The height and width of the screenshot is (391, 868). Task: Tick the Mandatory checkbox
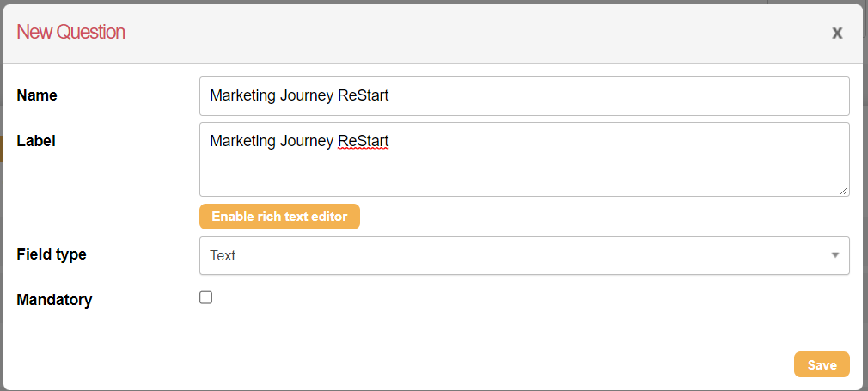[206, 298]
